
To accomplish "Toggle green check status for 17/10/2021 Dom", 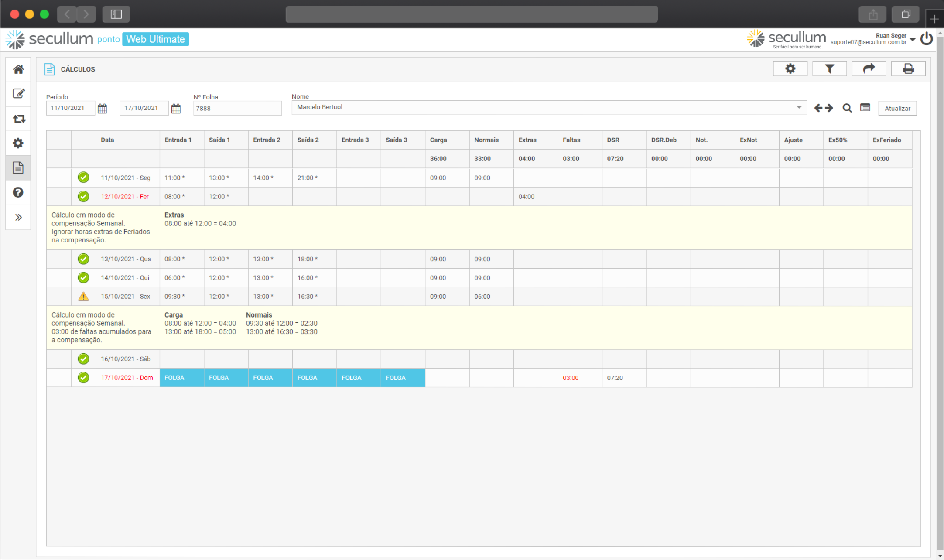I will 83,378.
